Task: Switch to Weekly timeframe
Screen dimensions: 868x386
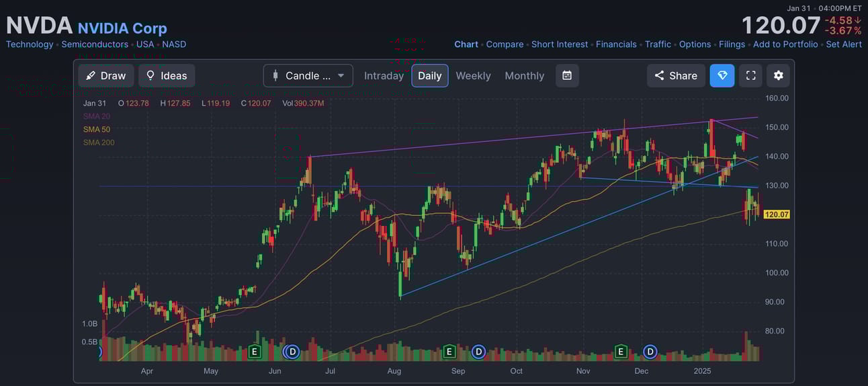Action: [x=473, y=76]
